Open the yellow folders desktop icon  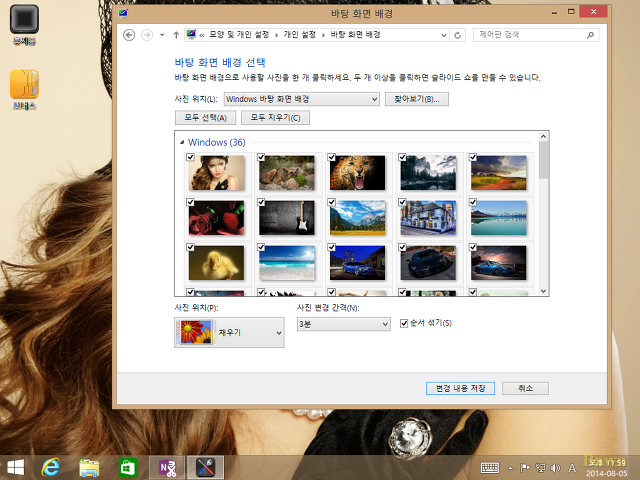[24, 90]
